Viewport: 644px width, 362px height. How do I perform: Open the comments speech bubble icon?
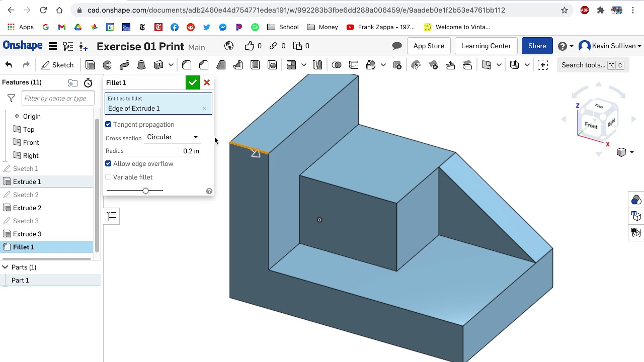397,46
